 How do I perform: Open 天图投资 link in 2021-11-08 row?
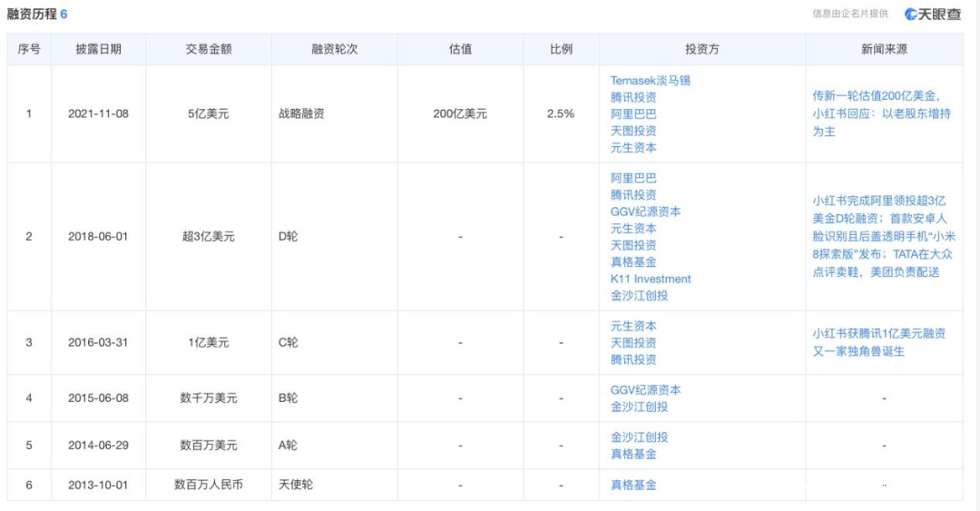tap(633, 132)
